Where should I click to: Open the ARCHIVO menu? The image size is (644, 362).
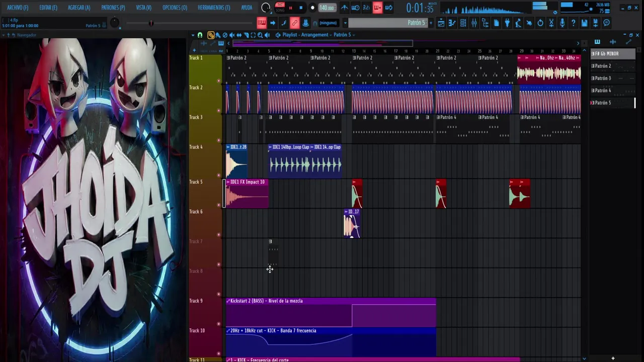point(18,8)
